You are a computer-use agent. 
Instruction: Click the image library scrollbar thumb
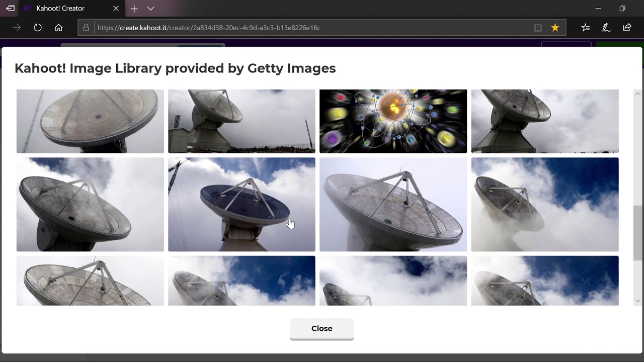pos(638,233)
